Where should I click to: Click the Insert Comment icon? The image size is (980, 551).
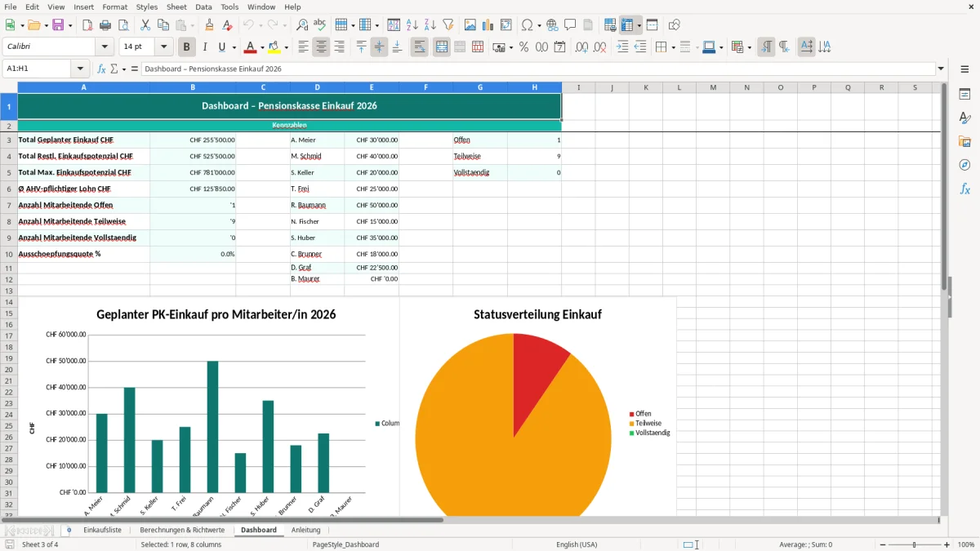(570, 25)
